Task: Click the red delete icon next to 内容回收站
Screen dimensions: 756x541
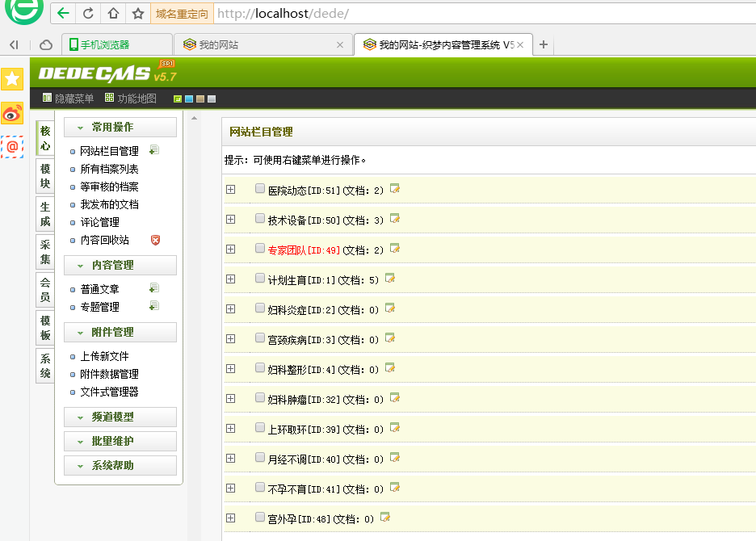Action: point(156,240)
